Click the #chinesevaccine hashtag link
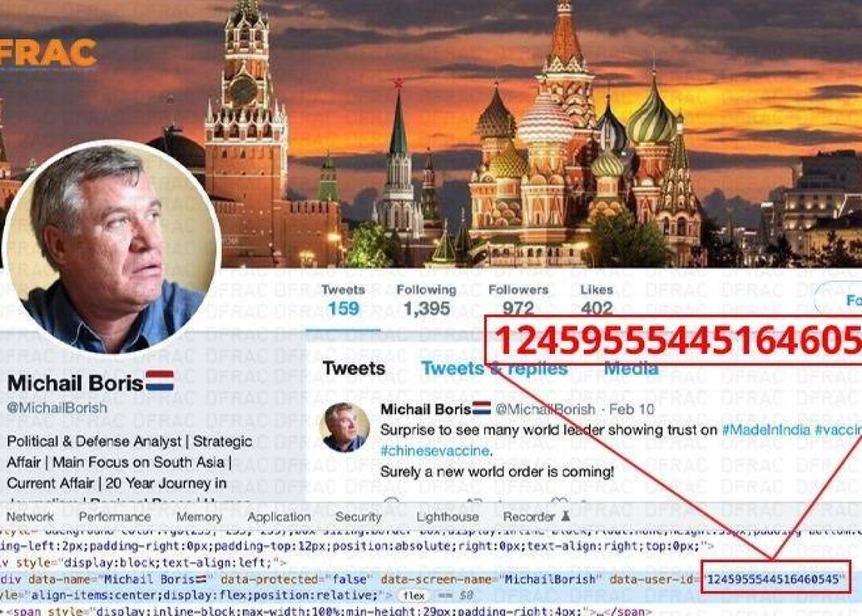This screenshot has width=862, height=616. pos(434,450)
